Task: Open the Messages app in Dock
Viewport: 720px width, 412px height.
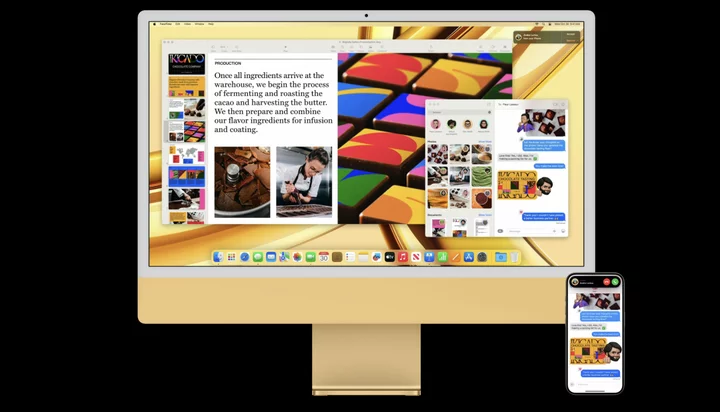Action: (257, 257)
